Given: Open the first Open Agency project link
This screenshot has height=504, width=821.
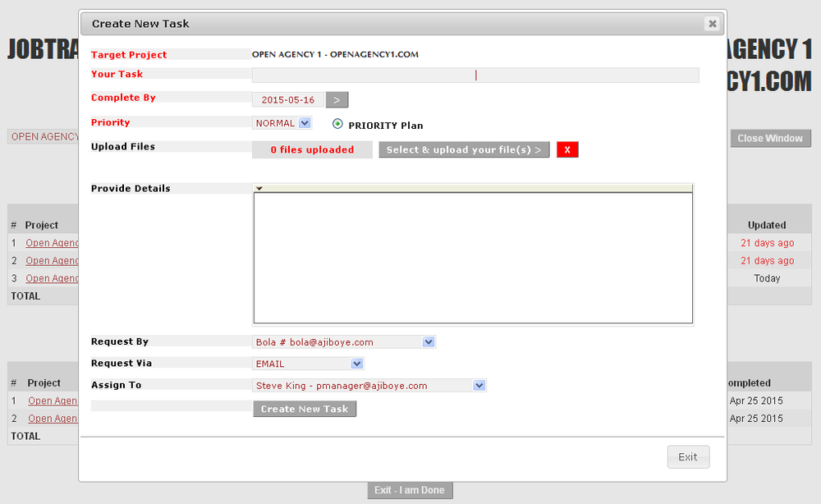Looking at the screenshot, I should pyautogui.click(x=53, y=242).
